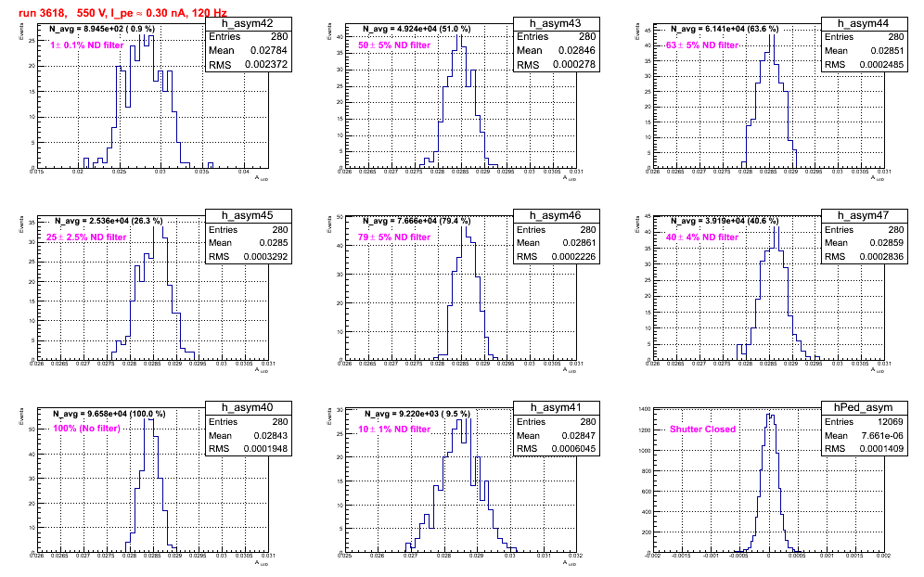The image size is (924, 577).
Task: Click RMS value 0.002372 in h_asym42
Action: click(x=264, y=64)
